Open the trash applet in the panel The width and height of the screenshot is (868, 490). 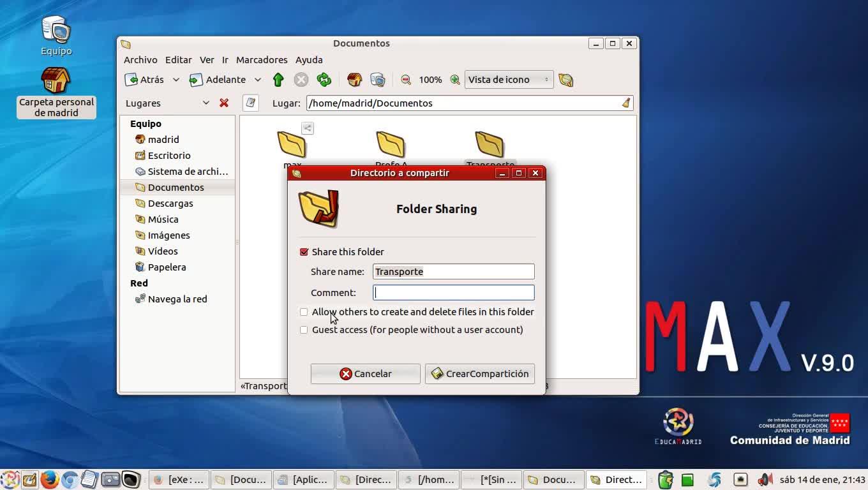pyautogui.click(x=666, y=480)
